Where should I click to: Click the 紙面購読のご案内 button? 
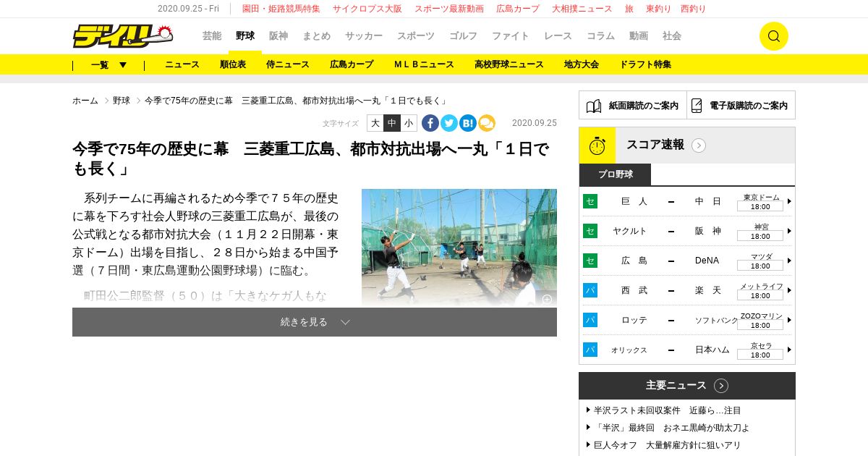[633, 105]
